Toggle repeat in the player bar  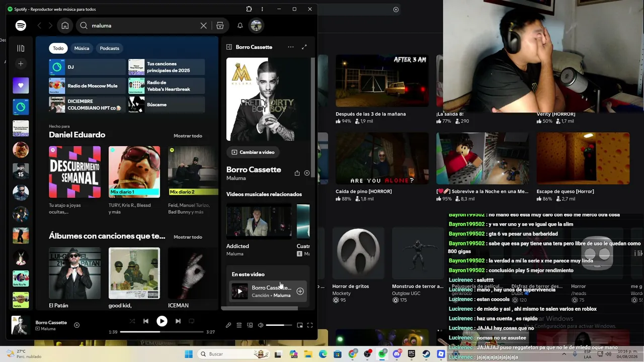click(x=191, y=321)
